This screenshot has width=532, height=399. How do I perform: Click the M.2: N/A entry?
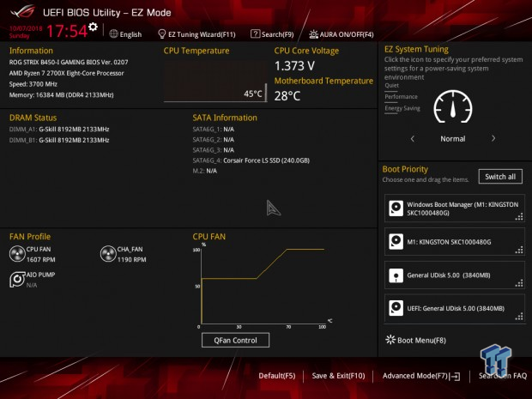pos(205,171)
